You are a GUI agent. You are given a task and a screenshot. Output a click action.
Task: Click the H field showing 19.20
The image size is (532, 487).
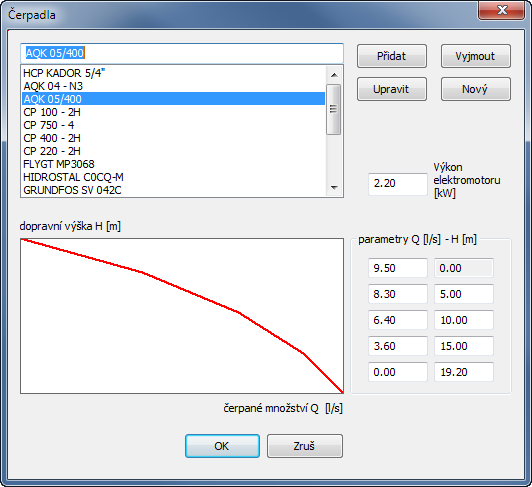coord(464,372)
